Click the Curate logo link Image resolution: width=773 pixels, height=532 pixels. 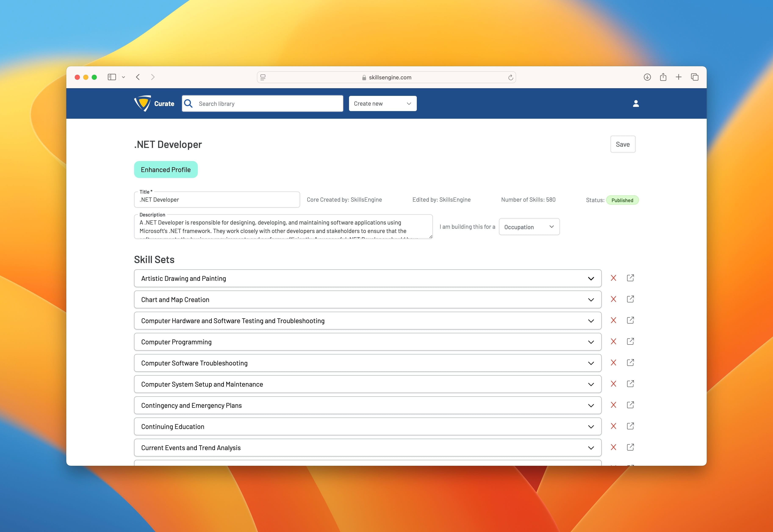[x=154, y=104]
